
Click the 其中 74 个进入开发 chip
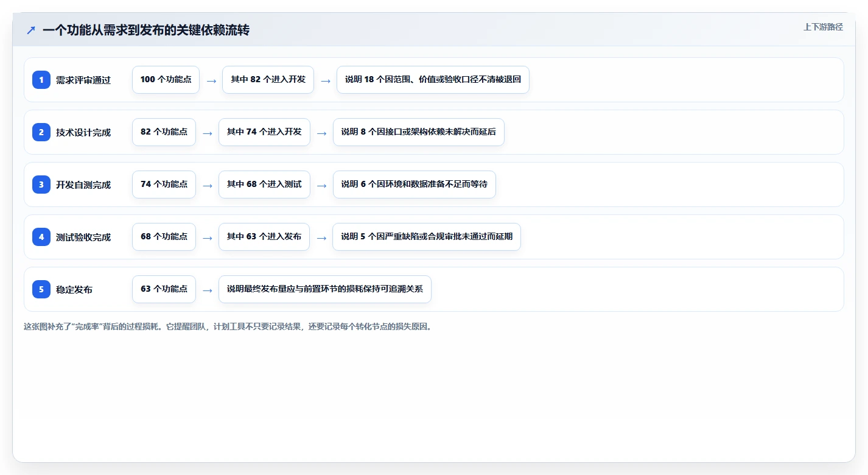point(264,132)
